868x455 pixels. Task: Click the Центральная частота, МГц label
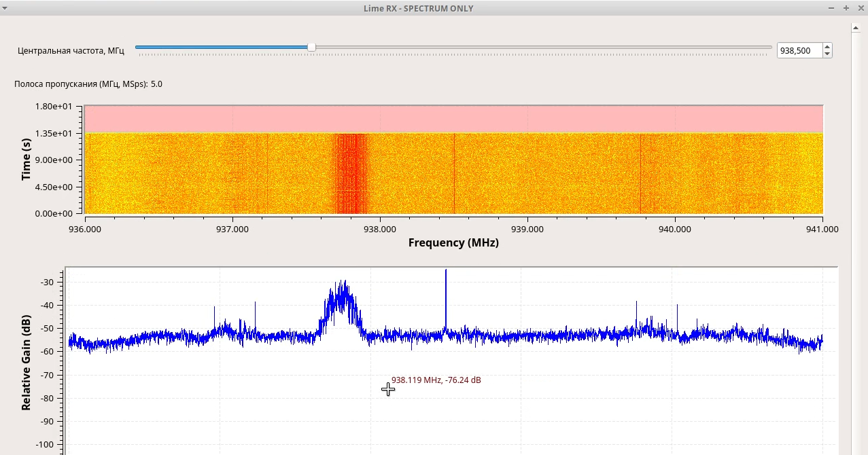tap(70, 50)
